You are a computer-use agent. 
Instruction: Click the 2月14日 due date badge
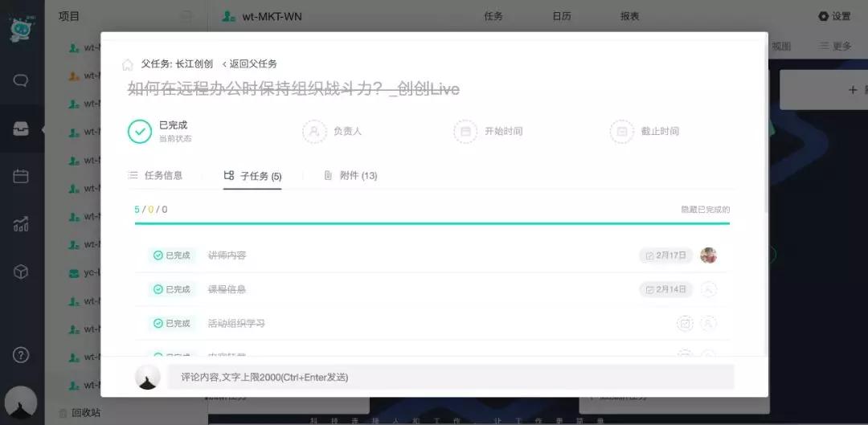[x=666, y=289]
